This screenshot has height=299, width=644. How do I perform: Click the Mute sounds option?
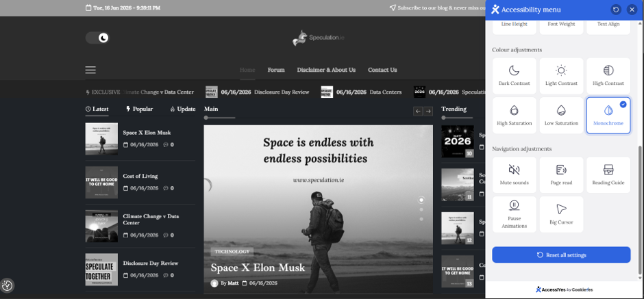pos(515,174)
